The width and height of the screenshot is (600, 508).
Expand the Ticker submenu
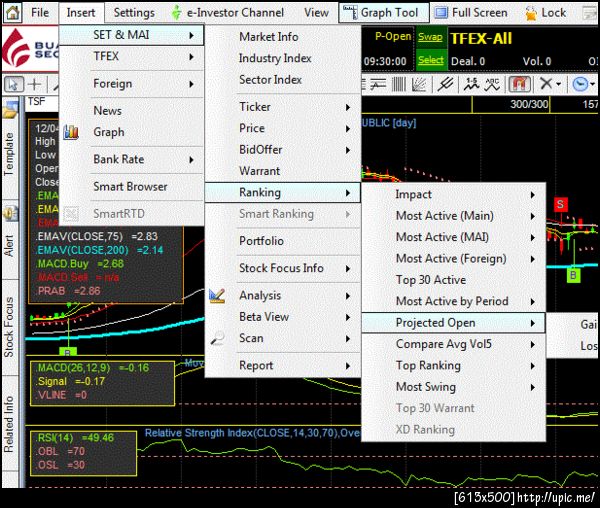click(x=283, y=107)
